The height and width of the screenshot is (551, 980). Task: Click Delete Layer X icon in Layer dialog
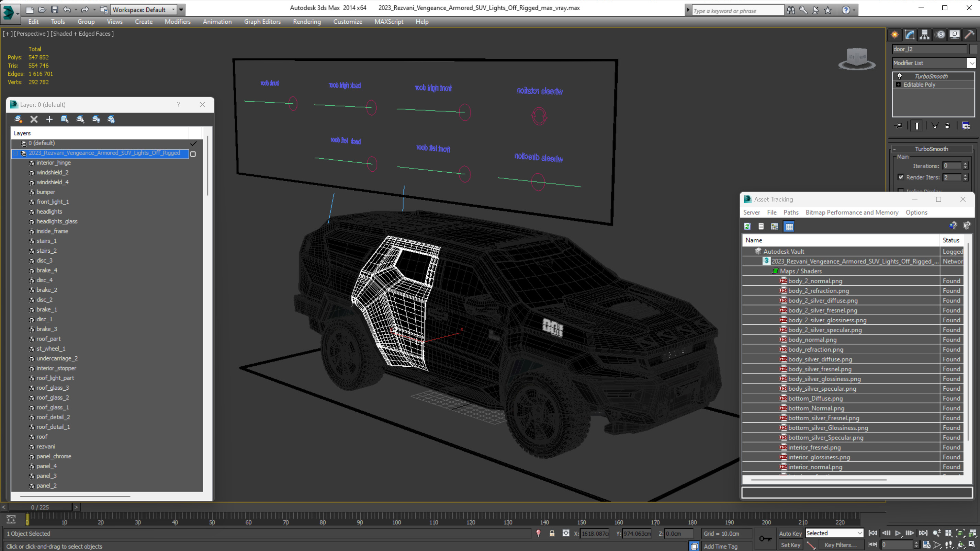click(34, 119)
